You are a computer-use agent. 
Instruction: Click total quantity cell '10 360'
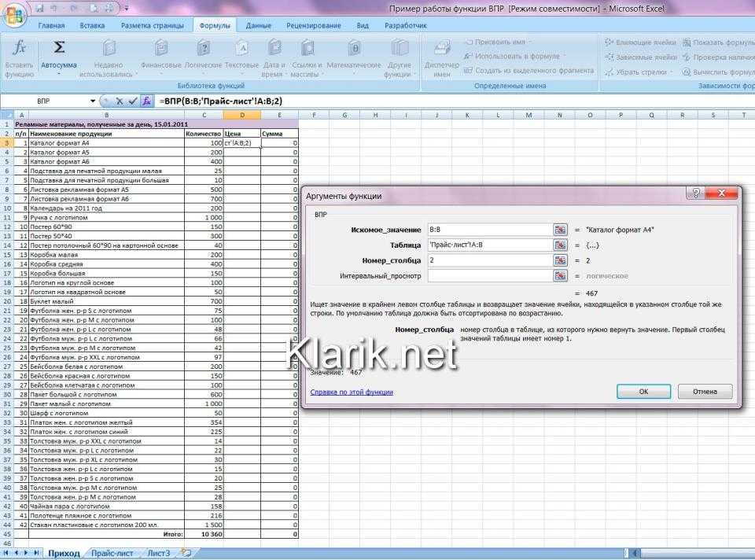click(x=204, y=535)
